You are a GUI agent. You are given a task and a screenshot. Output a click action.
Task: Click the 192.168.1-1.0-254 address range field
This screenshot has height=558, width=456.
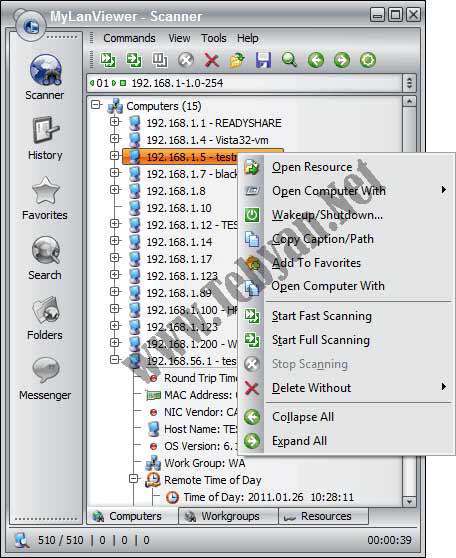pos(245,83)
